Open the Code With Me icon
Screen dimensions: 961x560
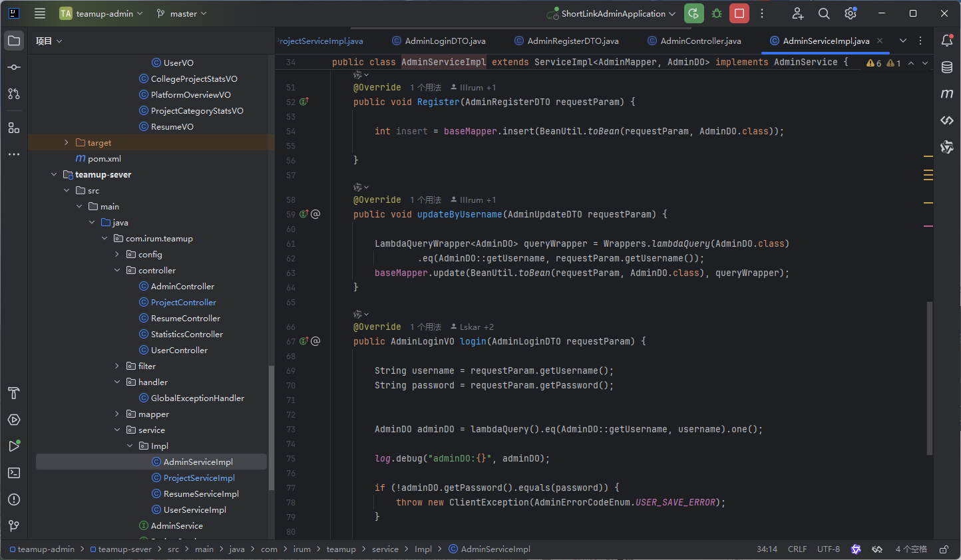798,13
